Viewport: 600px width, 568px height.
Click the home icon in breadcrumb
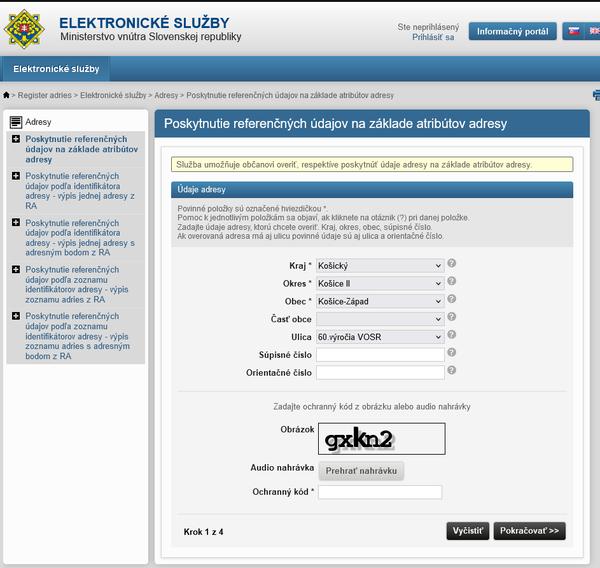[x=7, y=95]
